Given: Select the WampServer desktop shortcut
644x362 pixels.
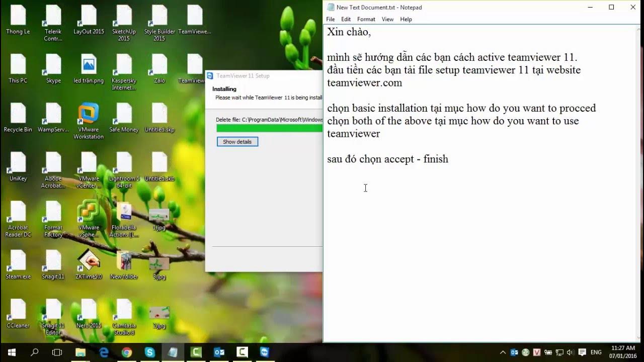Looking at the screenshot, I should pos(53,118).
